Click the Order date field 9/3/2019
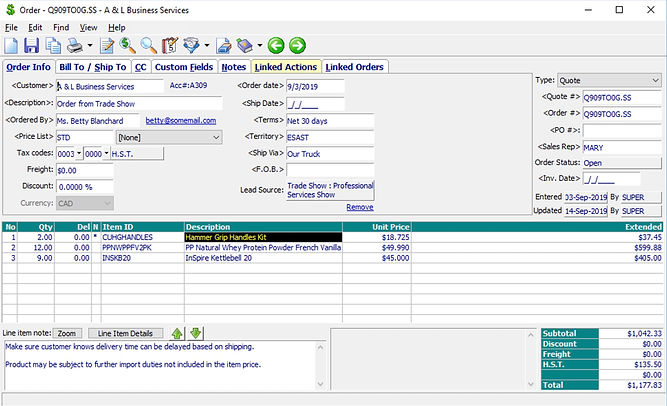Viewport: 667px width, 406px height. pos(315,86)
